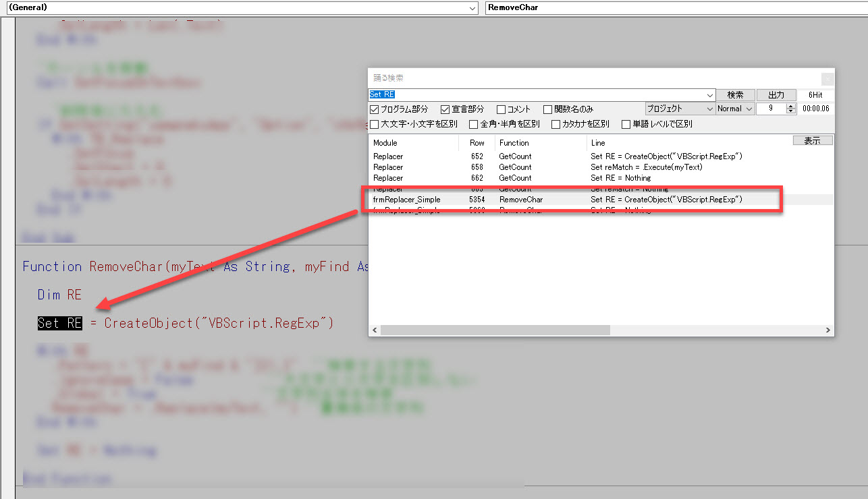Viewport: 868px width, 499px height.
Task: Check the 全角・半角を区別 option
Action: click(474, 124)
